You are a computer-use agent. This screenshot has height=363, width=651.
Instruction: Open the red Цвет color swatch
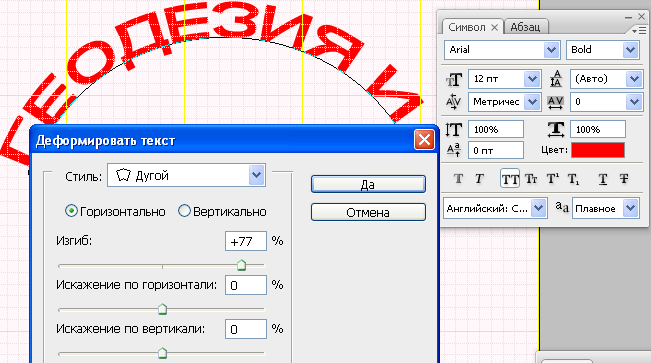pos(598,150)
